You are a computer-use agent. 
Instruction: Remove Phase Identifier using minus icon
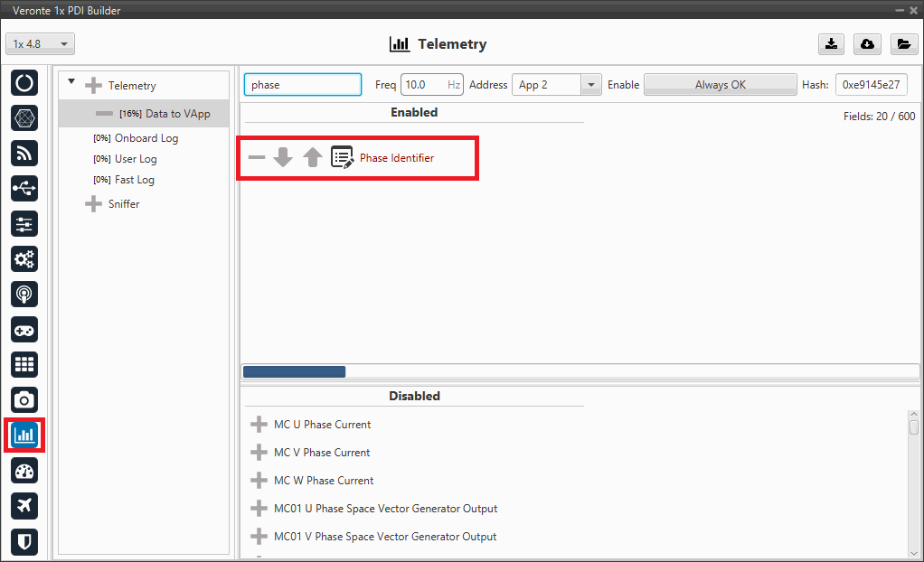tap(257, 158)
